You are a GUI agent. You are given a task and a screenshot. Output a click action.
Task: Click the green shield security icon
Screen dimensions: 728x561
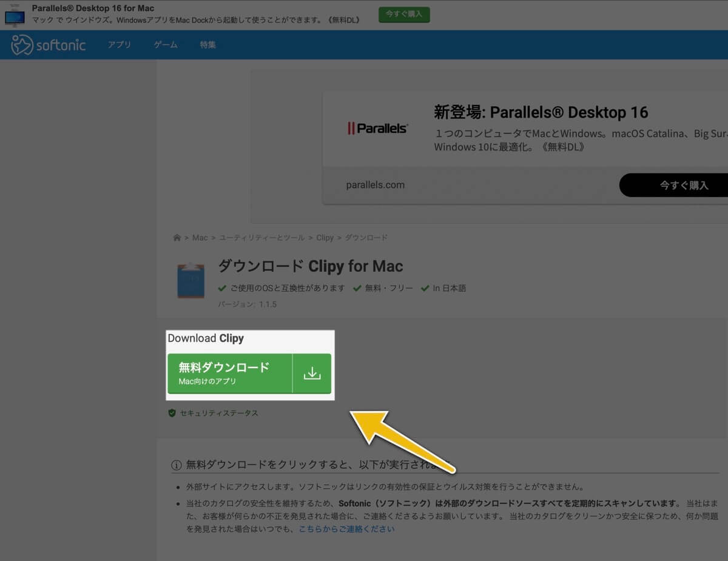pyautogui.click(x=172, y=413)
